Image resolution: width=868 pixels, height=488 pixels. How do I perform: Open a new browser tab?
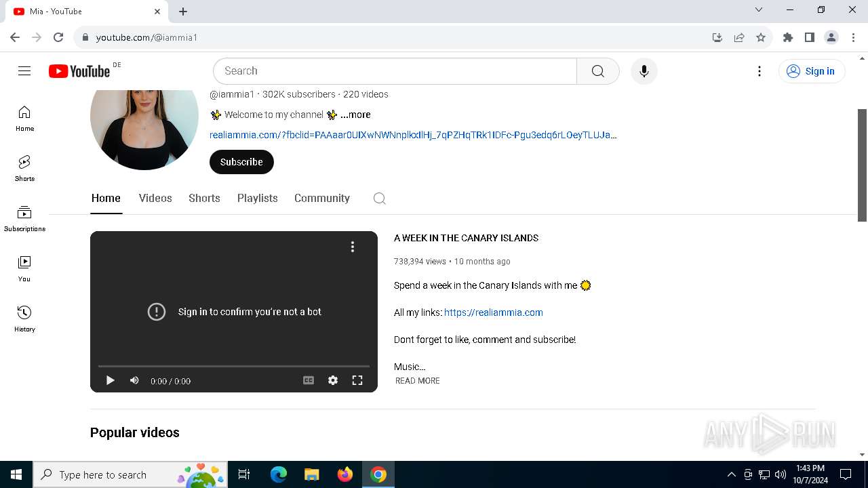tap(183, 12)
